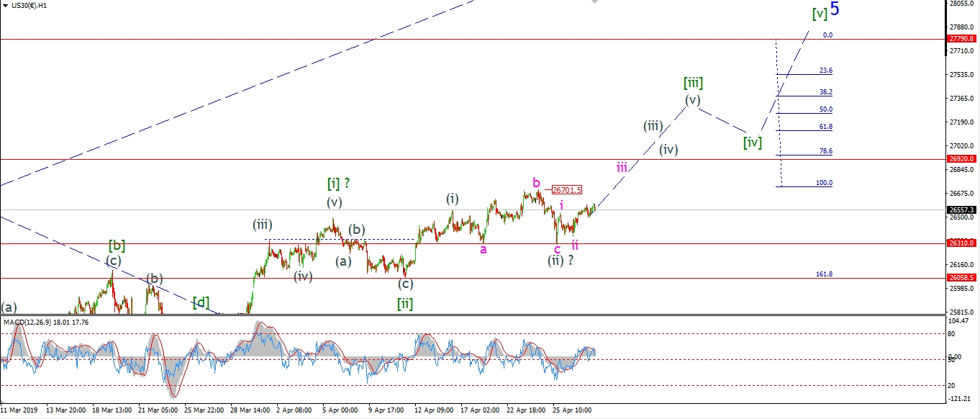Select the 26058.5 price level tag
This screenshot has width=980, height=419.
[961, 277]
